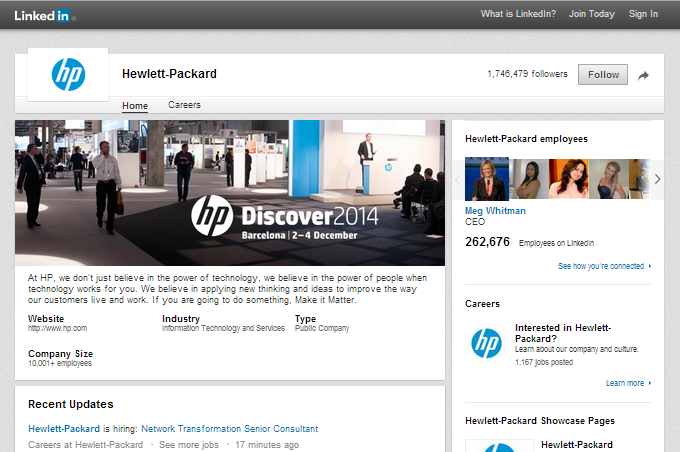Click Sign In in the header
Viewport: 680px width, 452px height.
click(643, 14)
